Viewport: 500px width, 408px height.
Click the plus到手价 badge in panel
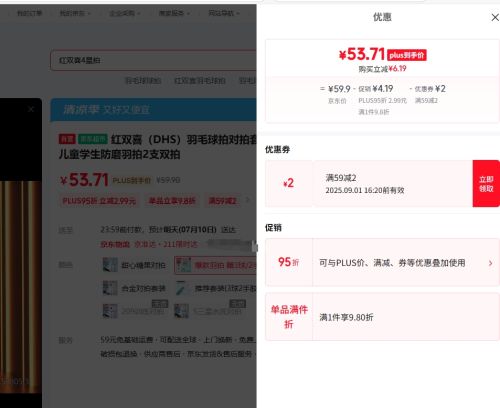pyautogui.click(x=407, y=55)
